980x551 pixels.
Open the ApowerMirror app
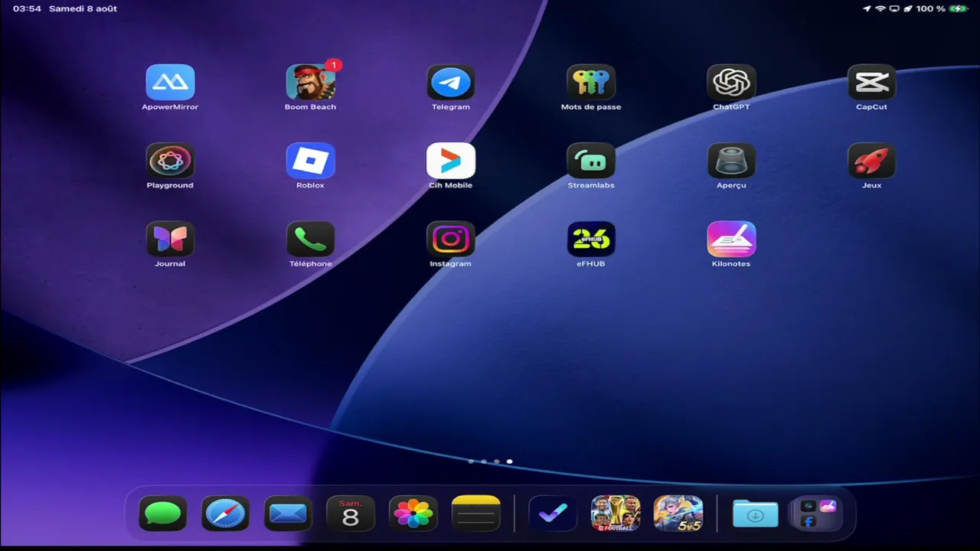coord(170,83)
